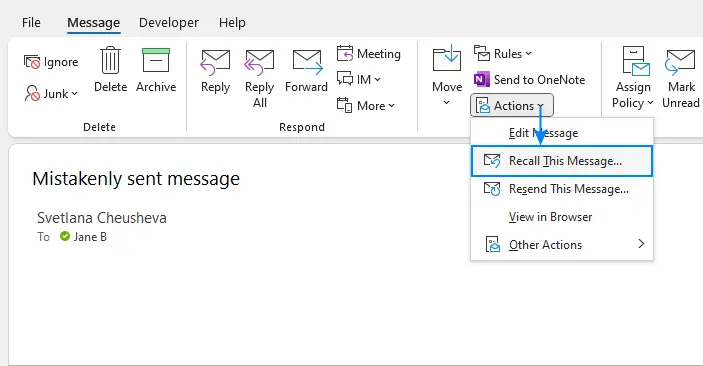This screenshot has width=703, height=366.
Task: Open the Actions dropdown button
Action: [x=512, y=105]
